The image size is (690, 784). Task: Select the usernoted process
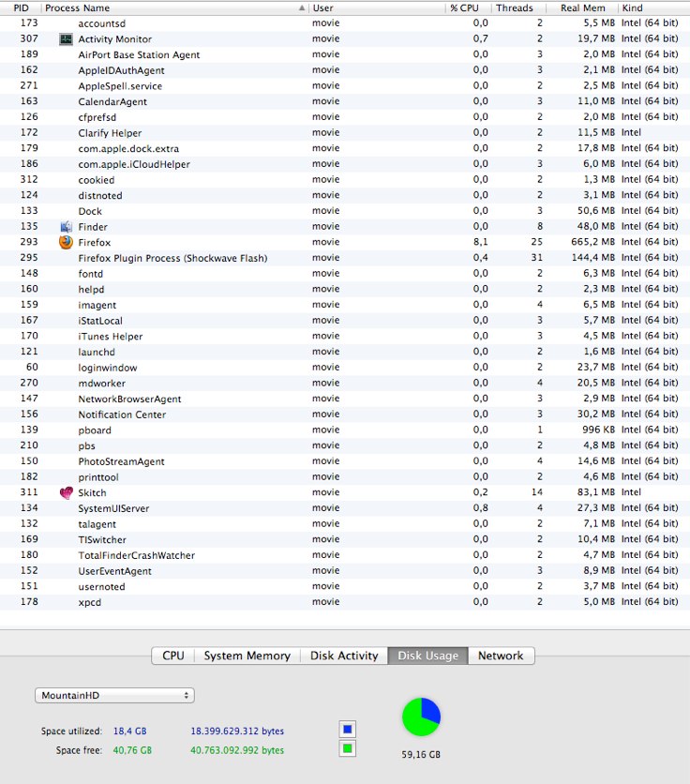click(x=345, y=586)
